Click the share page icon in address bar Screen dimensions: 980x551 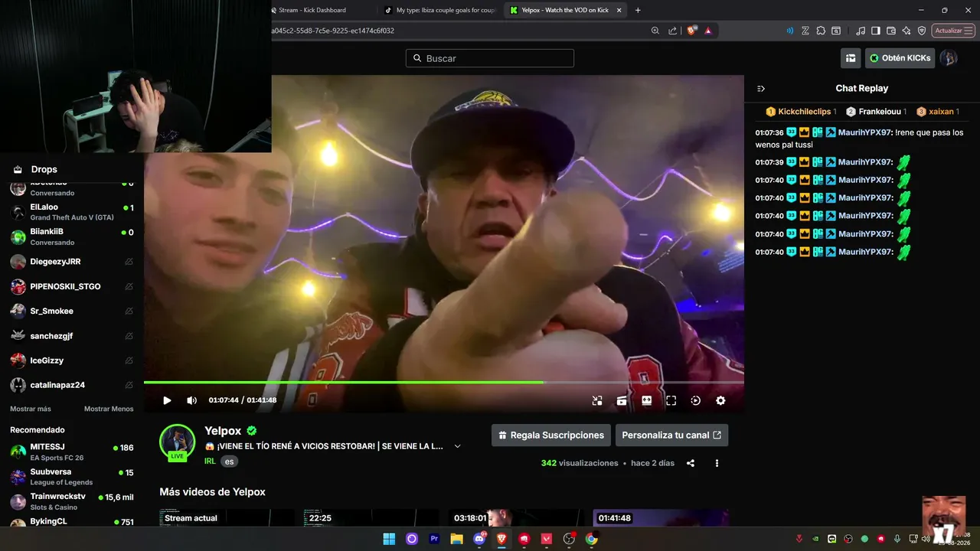coord(672,31)
